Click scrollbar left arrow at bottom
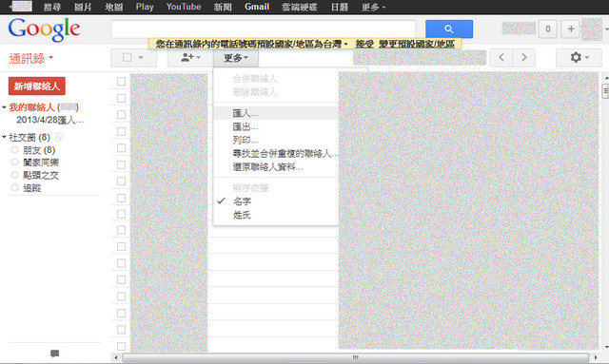This screenshot has height=364, width=609. [116, 357]
